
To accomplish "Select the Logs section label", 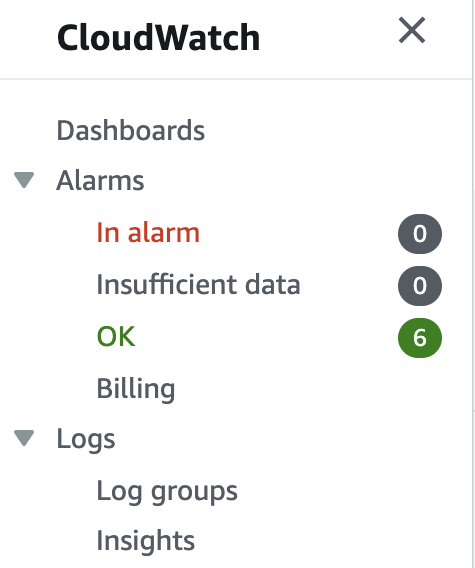I will pos(86,439).
